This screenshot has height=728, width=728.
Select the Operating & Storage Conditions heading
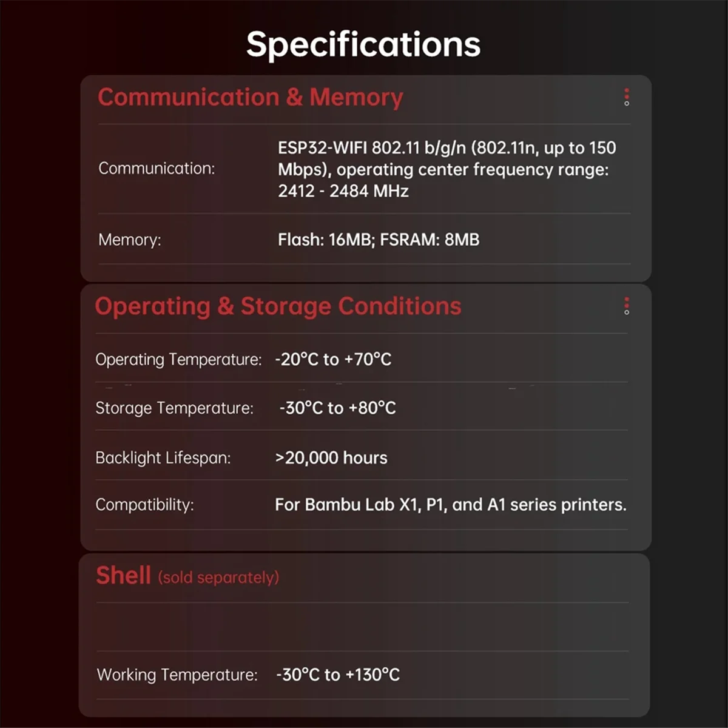coord(278,306)
